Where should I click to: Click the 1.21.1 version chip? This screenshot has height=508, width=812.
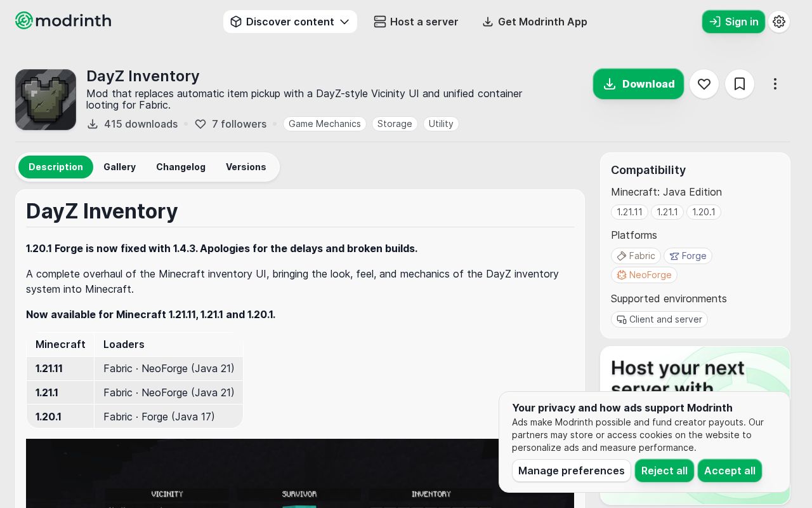(667, 212)
